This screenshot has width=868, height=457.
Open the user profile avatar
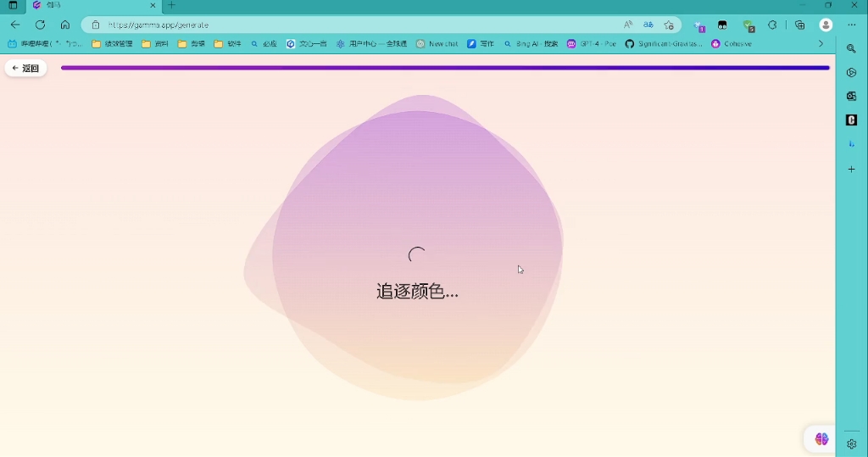pyautogui.click(x=826, y=25)
